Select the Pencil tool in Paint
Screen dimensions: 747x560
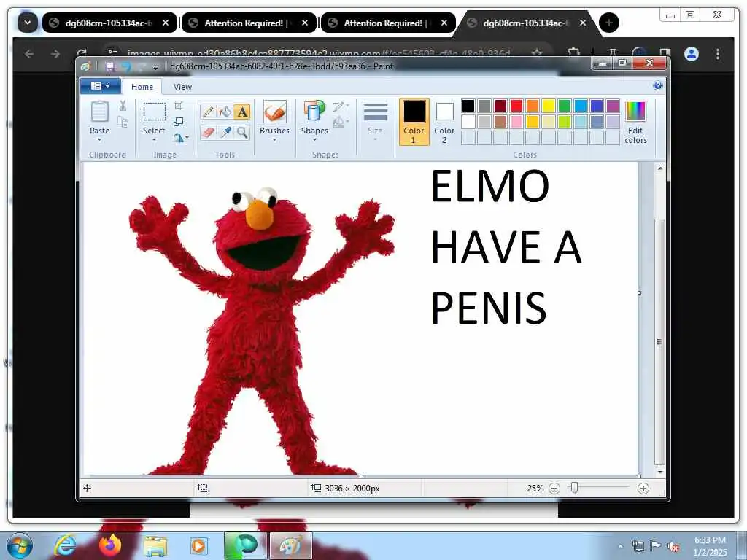coord(208,112)
